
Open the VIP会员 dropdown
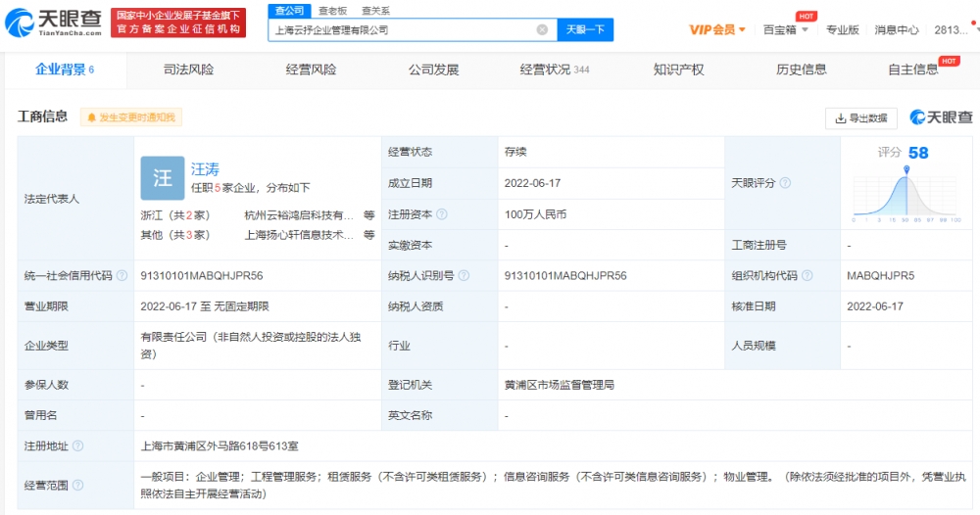pos(717,29)
